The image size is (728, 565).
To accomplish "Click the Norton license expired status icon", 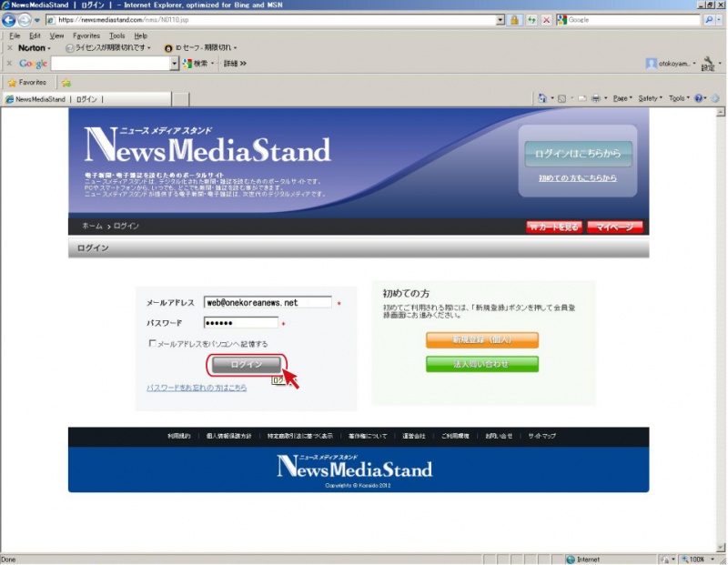I will (x=70, y=48).
